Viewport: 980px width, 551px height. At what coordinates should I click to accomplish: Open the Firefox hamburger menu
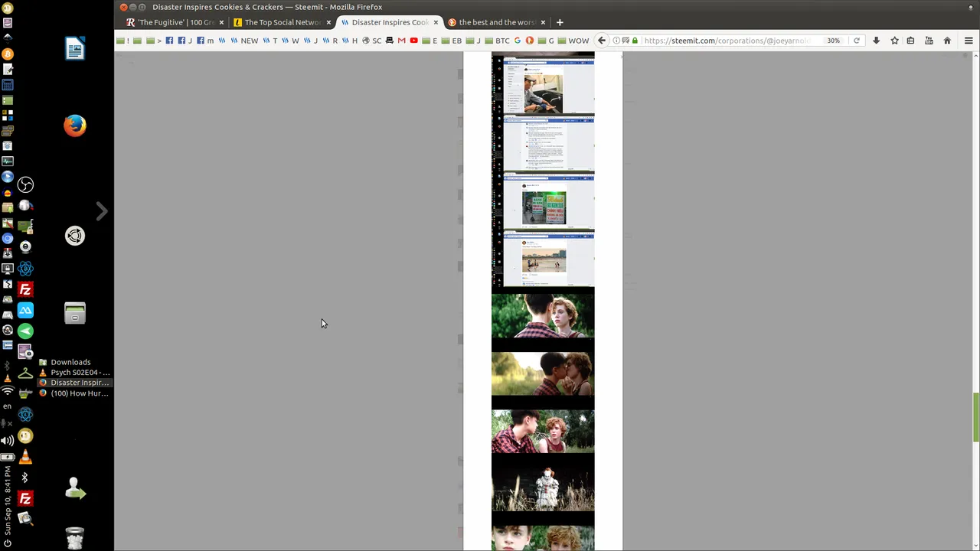click(969, 41)
